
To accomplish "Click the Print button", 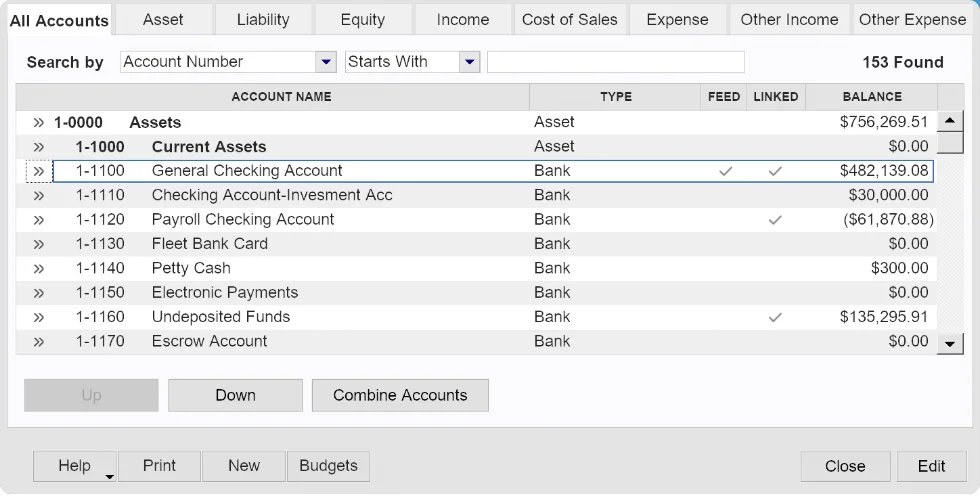I will (159, 466).
